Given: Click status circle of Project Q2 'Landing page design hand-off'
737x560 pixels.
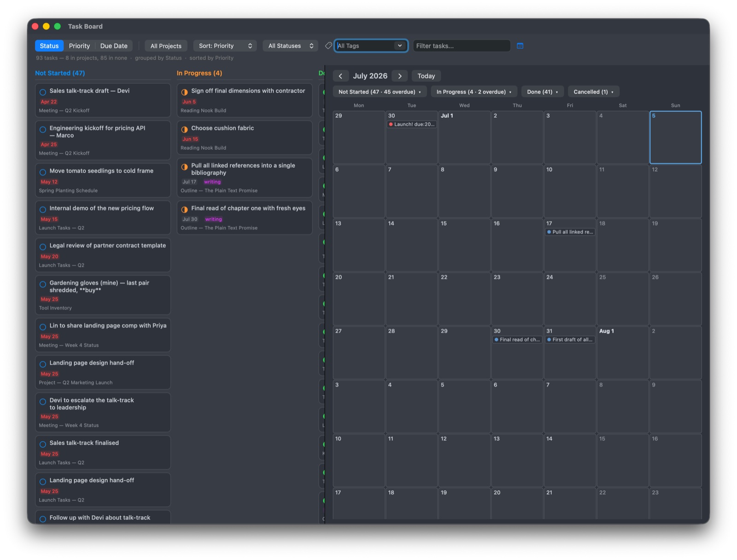Looking at the screenshot, I should click(x=43, y=364).
